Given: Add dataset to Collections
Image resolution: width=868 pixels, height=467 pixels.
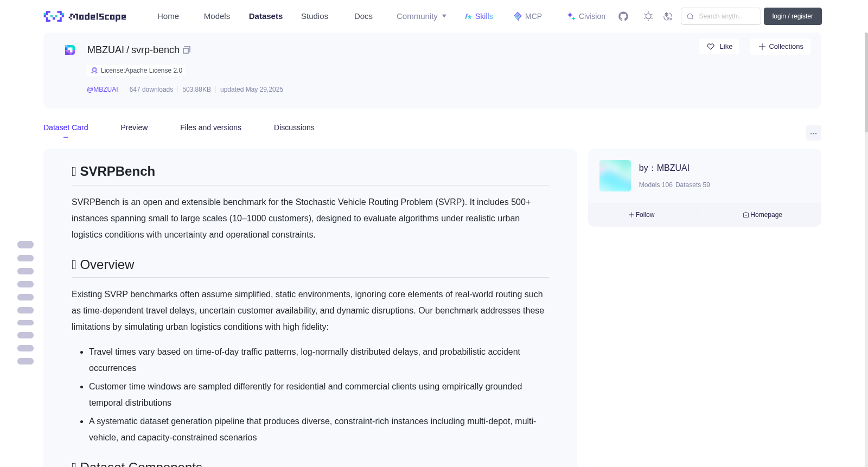Looking at the screenshot, I should pyautogui.click(x=780, y=47).
